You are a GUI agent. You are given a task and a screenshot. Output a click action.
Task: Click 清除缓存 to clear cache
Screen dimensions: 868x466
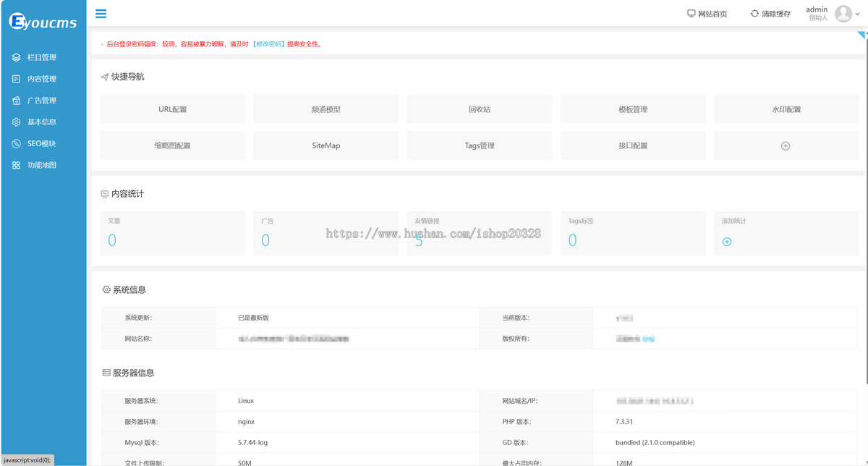776,14
